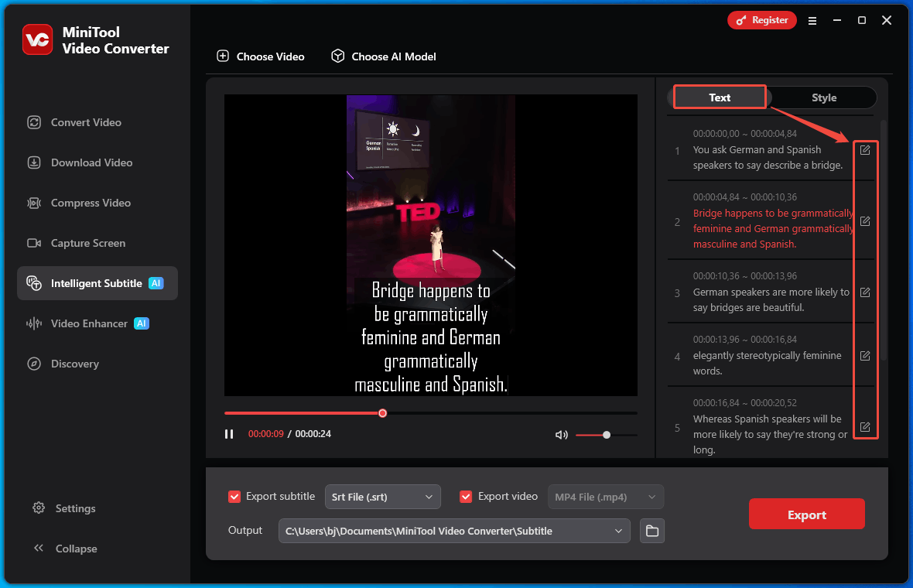This screenshot has height=588, width=913.
Task: Edit subtitle 3 German speakers line
Action: pyautogui.click(x=865, y=292)
